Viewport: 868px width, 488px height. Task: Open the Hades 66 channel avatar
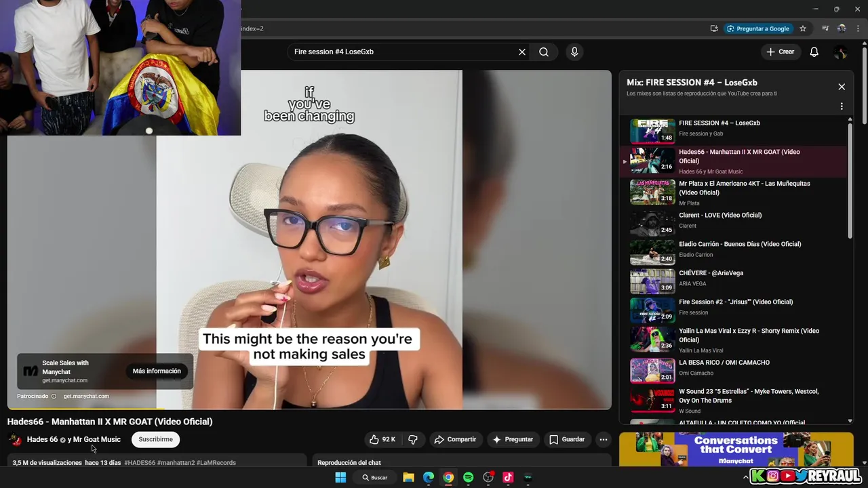click(14, 439)
